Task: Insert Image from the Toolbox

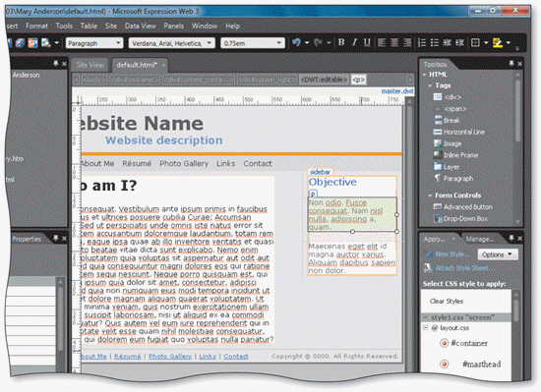Action: [x=448, y=143]
